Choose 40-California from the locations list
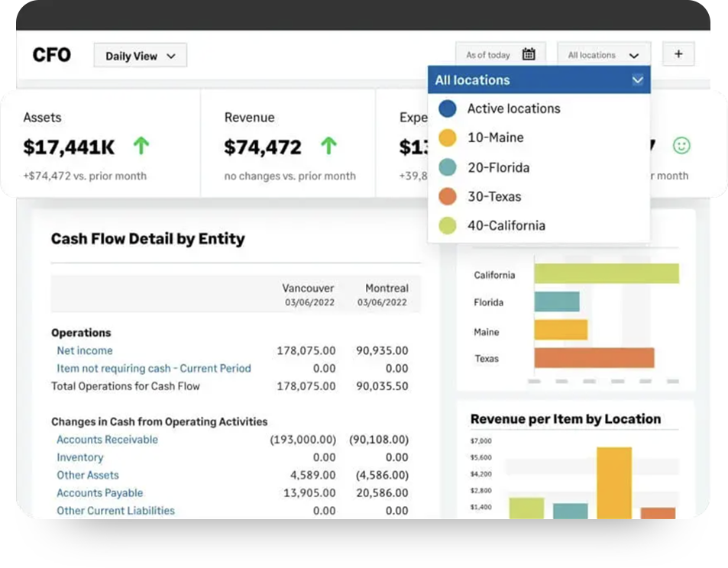The image size is (728, 568). 506,226
